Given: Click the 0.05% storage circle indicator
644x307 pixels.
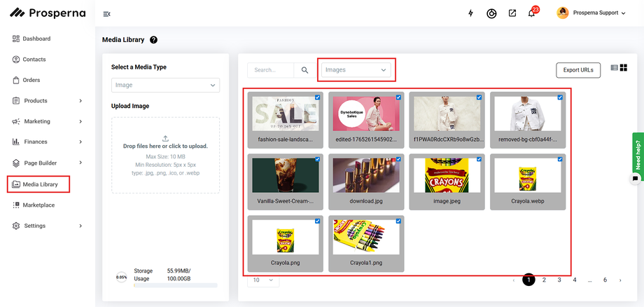Looking at the screenshot, I should click(122, 277).
